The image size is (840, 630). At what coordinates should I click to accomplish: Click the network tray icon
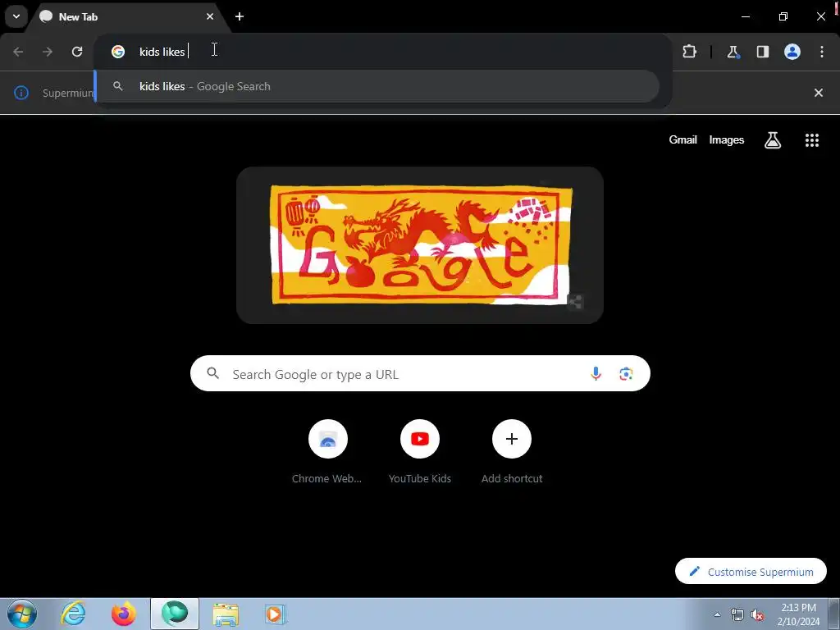click(x=737, y=615)
